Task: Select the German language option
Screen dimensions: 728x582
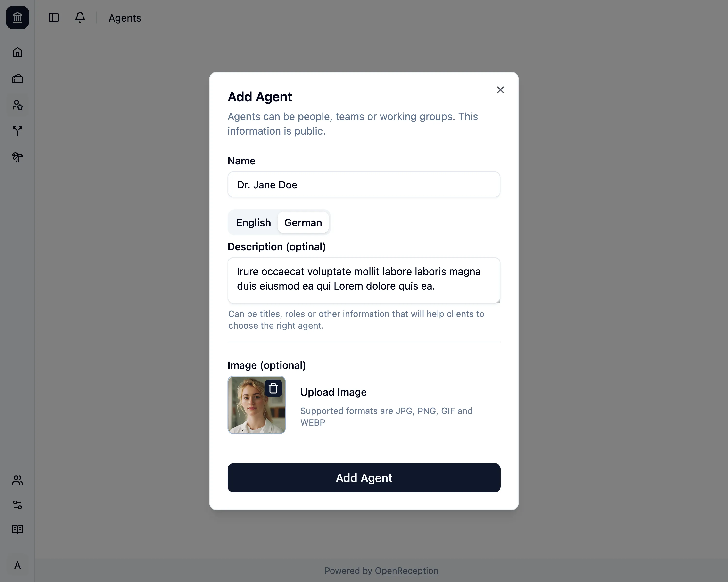Action: 303,222
